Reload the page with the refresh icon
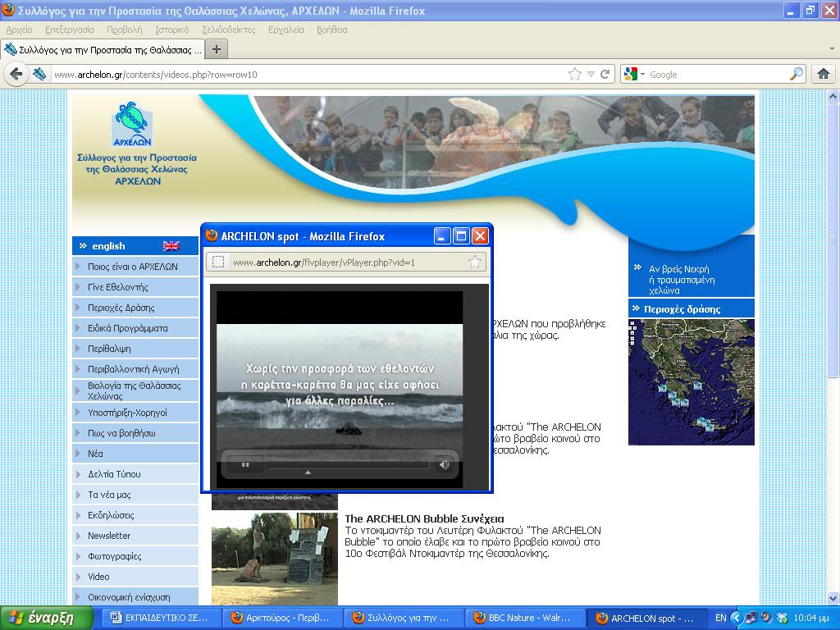Viewport: 840px width, 630px height. tap(605, 74)
